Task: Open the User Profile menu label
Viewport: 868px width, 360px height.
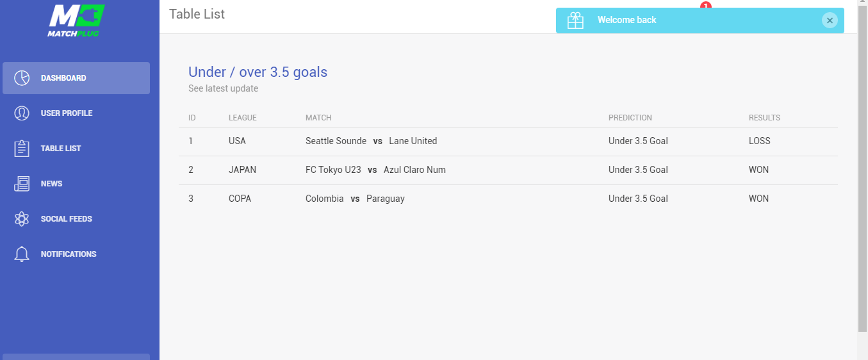Action: pos(67,113)
